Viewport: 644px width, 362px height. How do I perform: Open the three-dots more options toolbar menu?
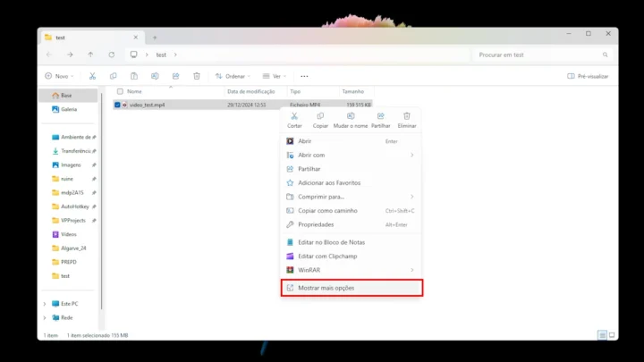[304, 76]
